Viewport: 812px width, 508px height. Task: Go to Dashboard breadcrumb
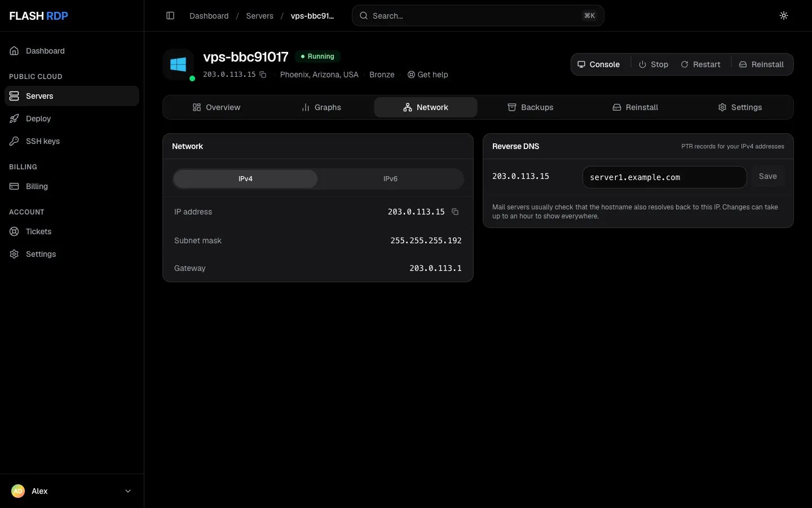[x=209, y=16]
